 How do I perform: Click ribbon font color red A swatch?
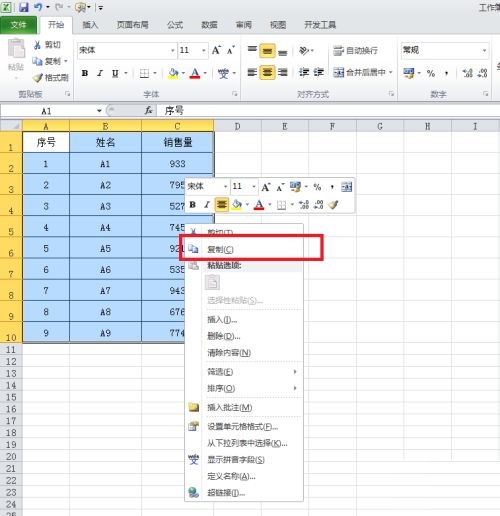pos(195,73)
